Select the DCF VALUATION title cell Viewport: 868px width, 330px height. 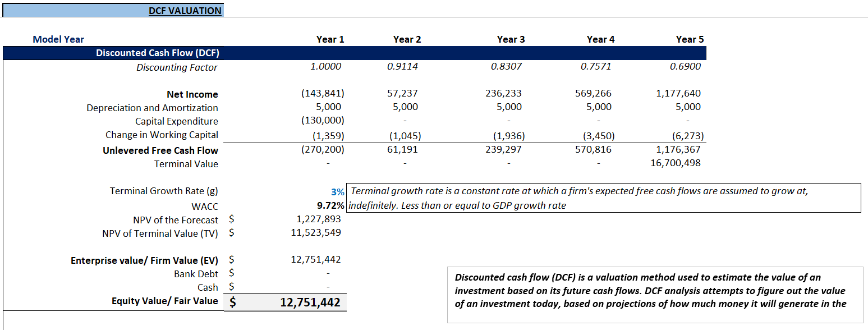pos(185,11)
